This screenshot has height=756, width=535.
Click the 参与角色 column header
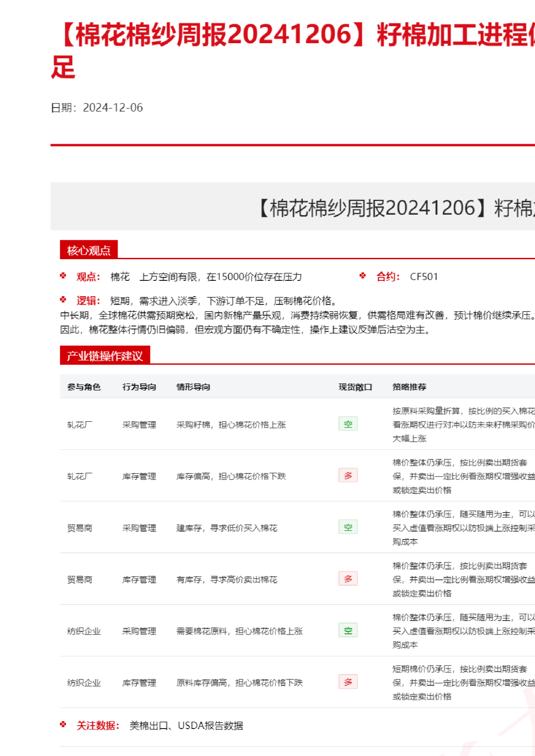tap(84, 387)
